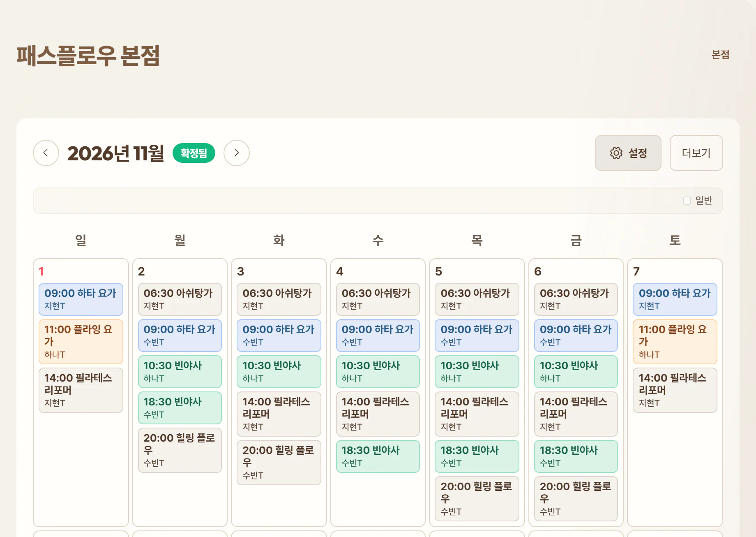This screenshot has width=756, height=537.
Task: Select 18:30 빈야사 class on day 2
Action: point(180,408)
